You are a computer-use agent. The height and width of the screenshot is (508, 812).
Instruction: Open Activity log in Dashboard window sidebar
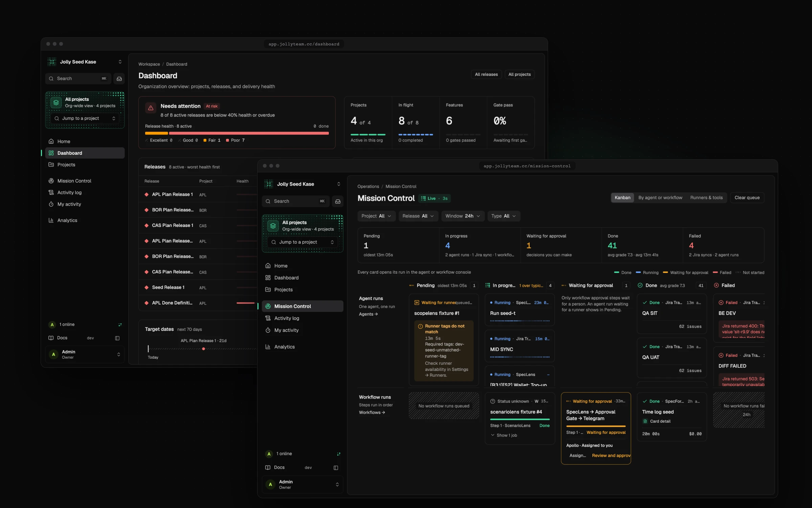pos(85,192)
